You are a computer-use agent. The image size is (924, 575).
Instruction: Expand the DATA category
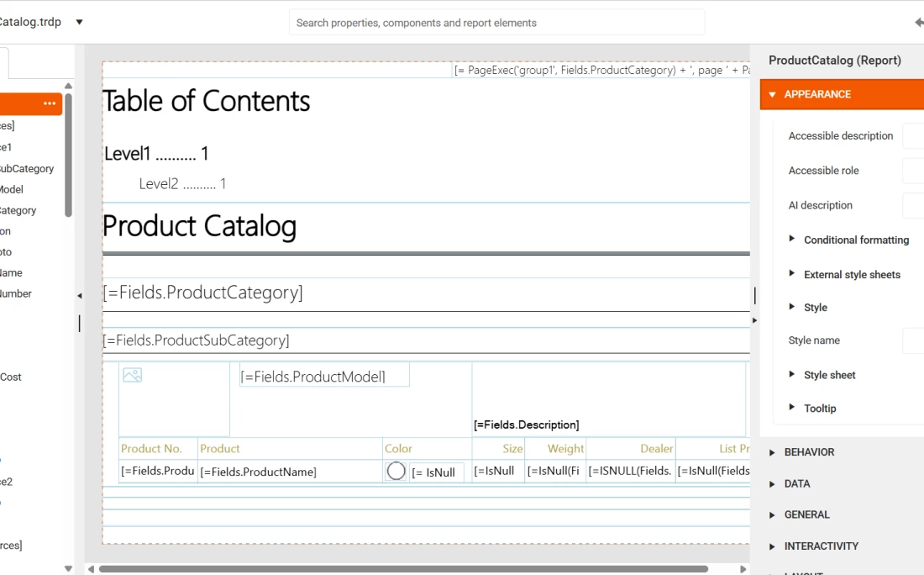(x=772, y=484)
